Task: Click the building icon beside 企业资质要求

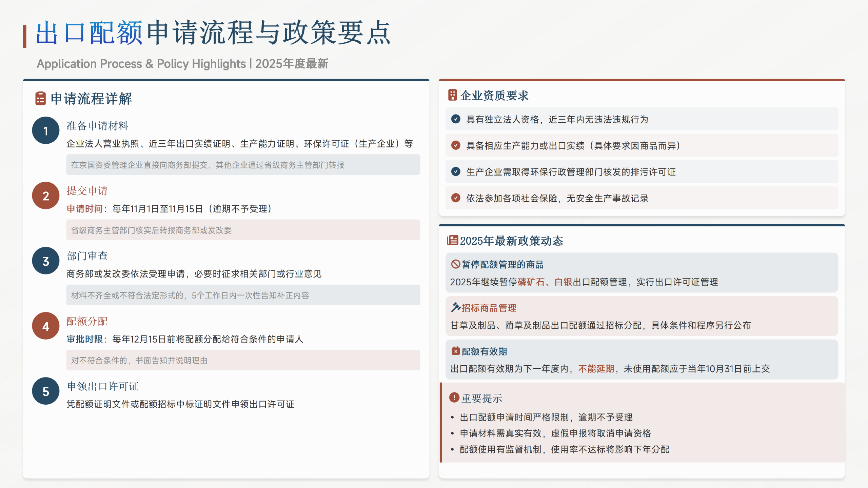Action: tap(452, 95)
